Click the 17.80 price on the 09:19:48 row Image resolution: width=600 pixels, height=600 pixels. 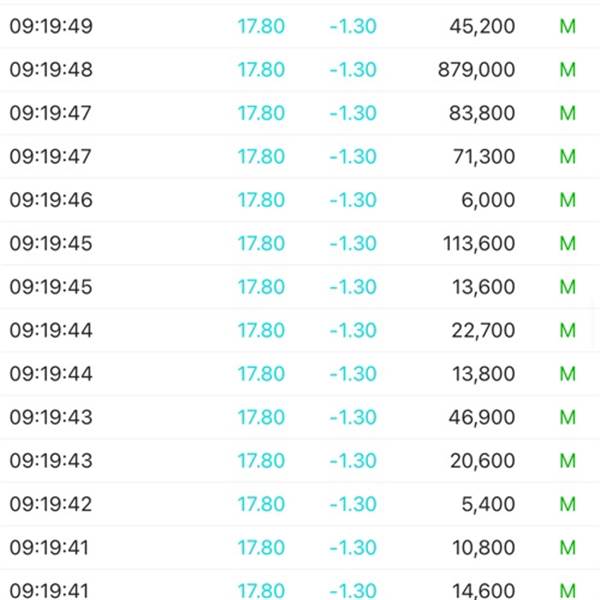pyautogui.click(x=261, y=70)
